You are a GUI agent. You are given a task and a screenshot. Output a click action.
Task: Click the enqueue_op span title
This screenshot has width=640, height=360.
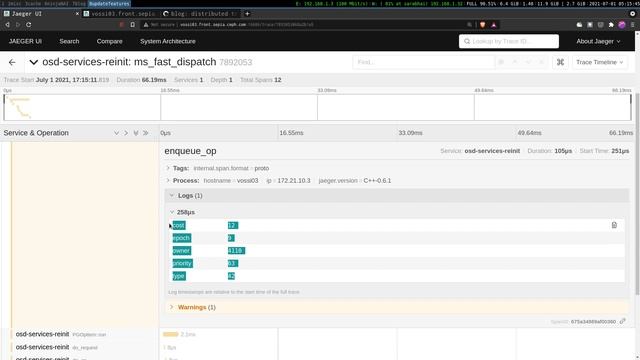point(191,151)
